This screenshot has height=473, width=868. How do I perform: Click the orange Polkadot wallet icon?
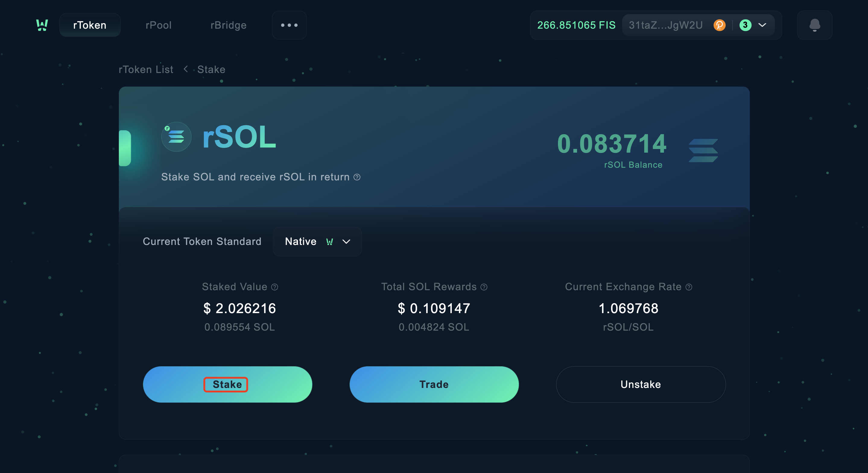(x=719, y=25)
